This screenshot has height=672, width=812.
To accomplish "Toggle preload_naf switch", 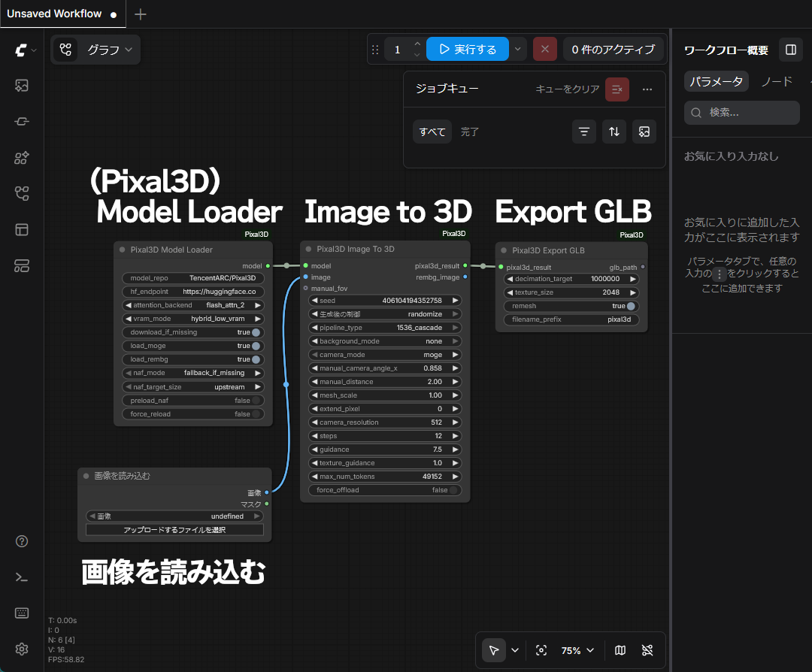I will tap(256, 401).
